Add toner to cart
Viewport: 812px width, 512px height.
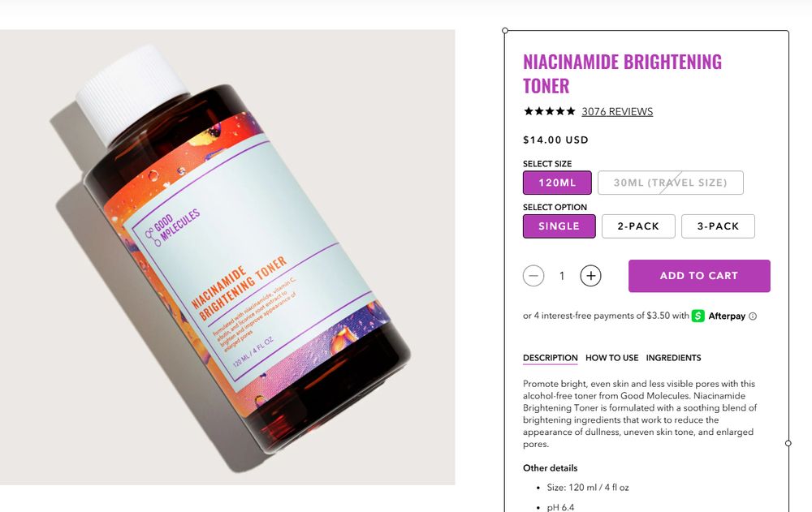699,276
